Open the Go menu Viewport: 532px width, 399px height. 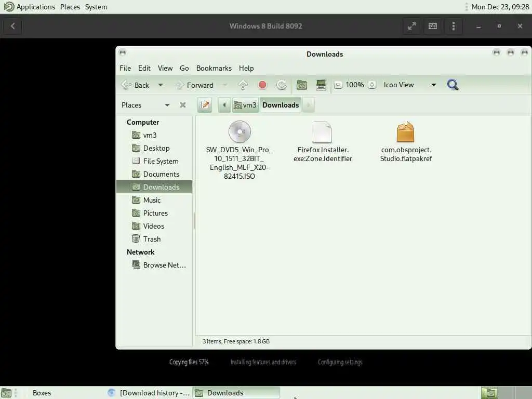tap(184, 68)
